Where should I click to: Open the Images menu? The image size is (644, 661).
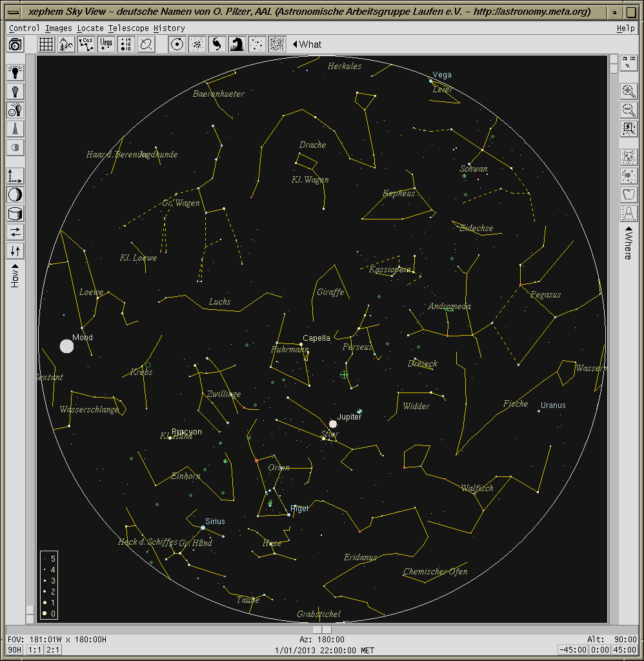(x=58, y=28)
